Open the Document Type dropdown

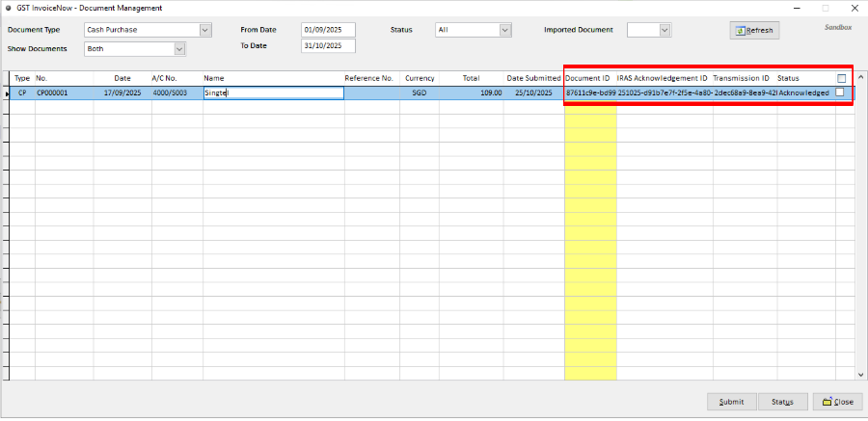click(x=205, y=30)
